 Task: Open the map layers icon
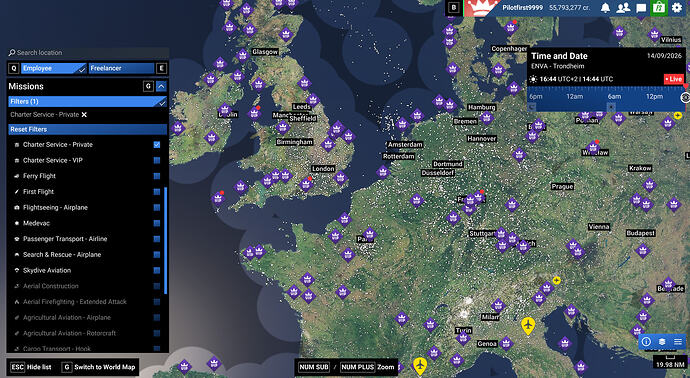point(662,341)
